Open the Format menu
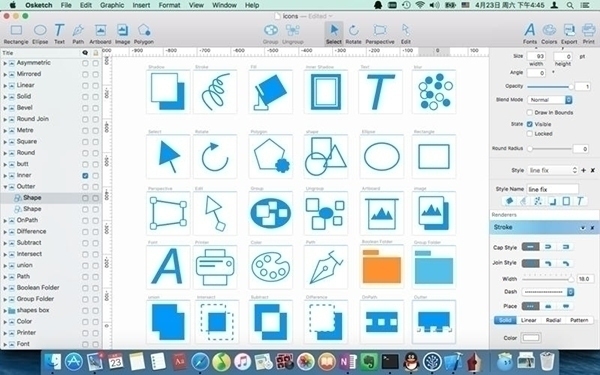The image size is (600, 375). (x=169, y=5)
